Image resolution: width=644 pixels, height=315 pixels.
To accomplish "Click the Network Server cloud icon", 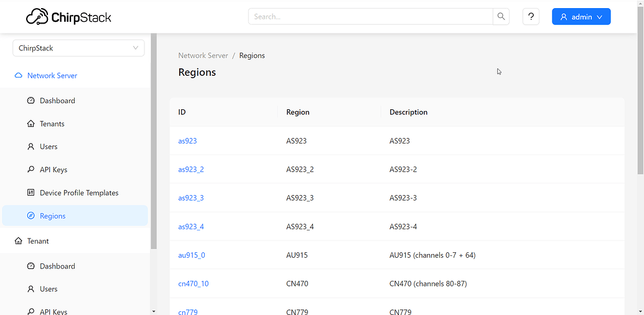I will click(17, 75).
